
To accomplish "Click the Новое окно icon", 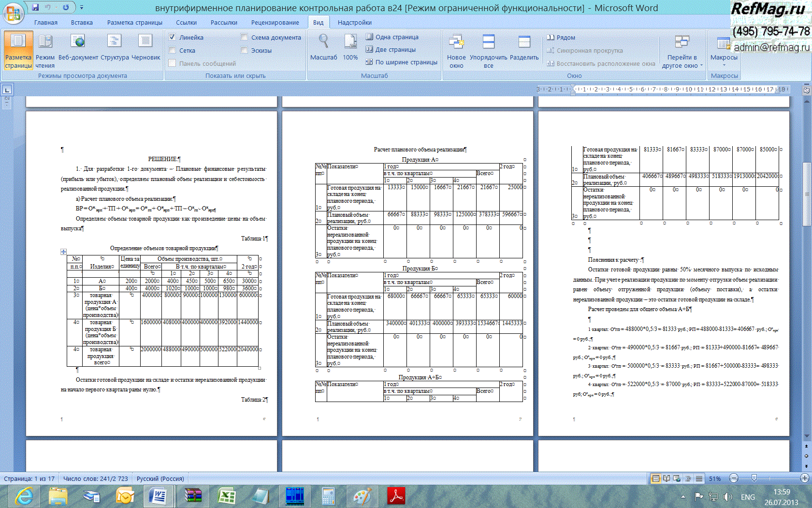I will coord(456,47).
